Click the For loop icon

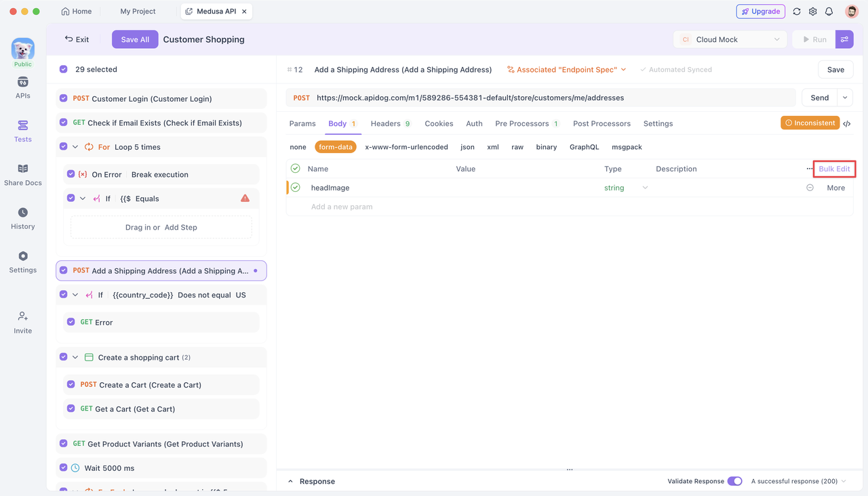89,147
